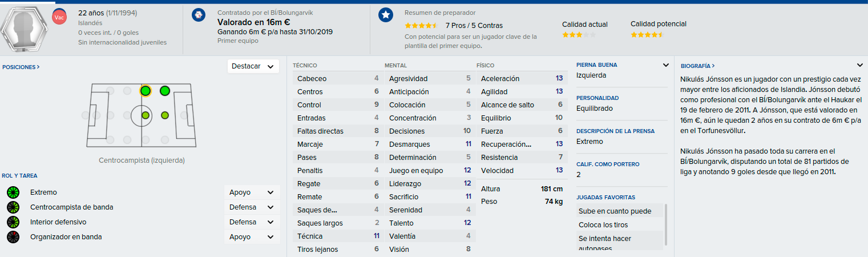Click the Organizador en banda role icon
Viewport: 868px width, 257px height.
point(14,237)
